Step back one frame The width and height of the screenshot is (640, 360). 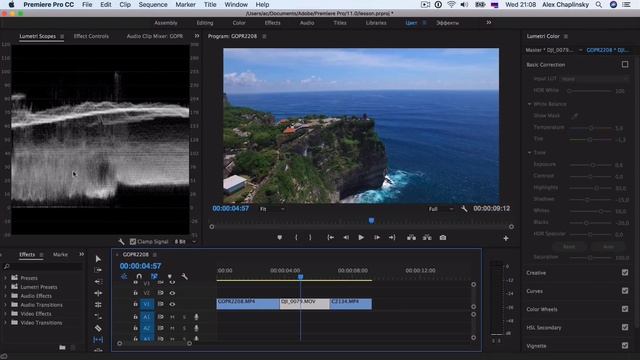(346, 238)
